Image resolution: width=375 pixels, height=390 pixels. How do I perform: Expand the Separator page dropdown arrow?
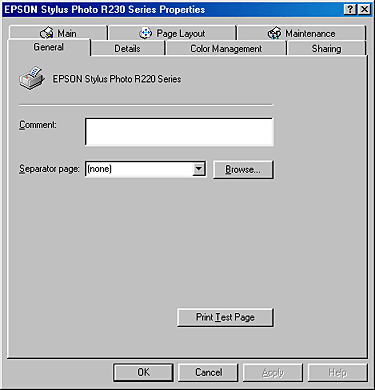coord(199,169)
